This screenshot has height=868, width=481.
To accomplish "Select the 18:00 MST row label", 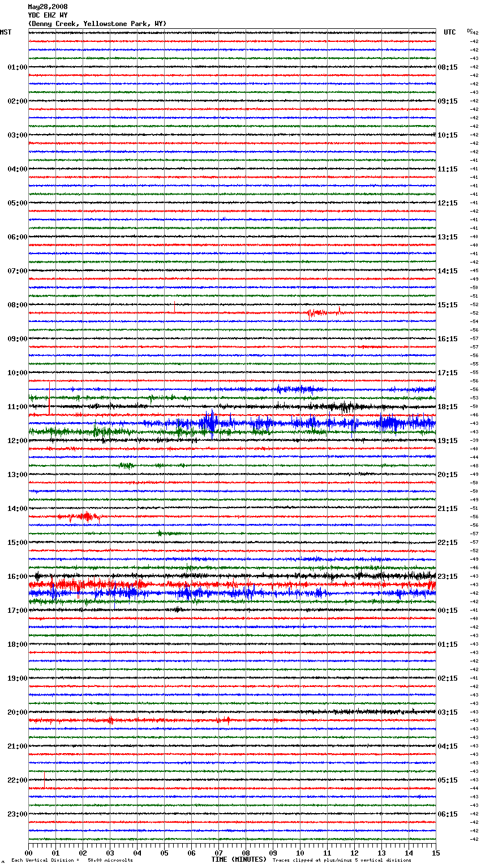I will coord(18,644).
